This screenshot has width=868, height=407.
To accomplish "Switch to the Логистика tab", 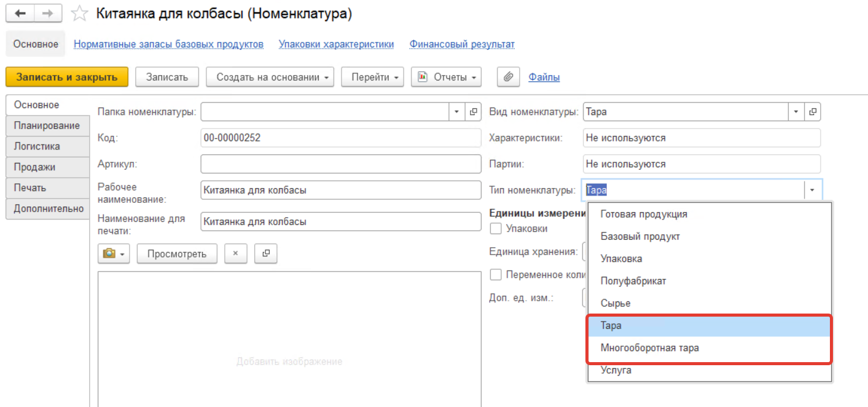I will pyautogui.click(x=37, y=146).
